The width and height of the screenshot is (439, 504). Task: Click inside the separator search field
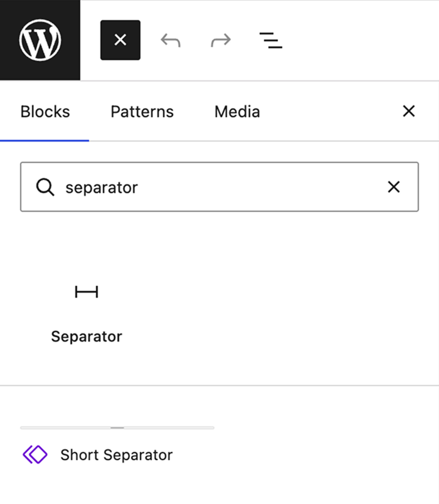coord(188,187)
